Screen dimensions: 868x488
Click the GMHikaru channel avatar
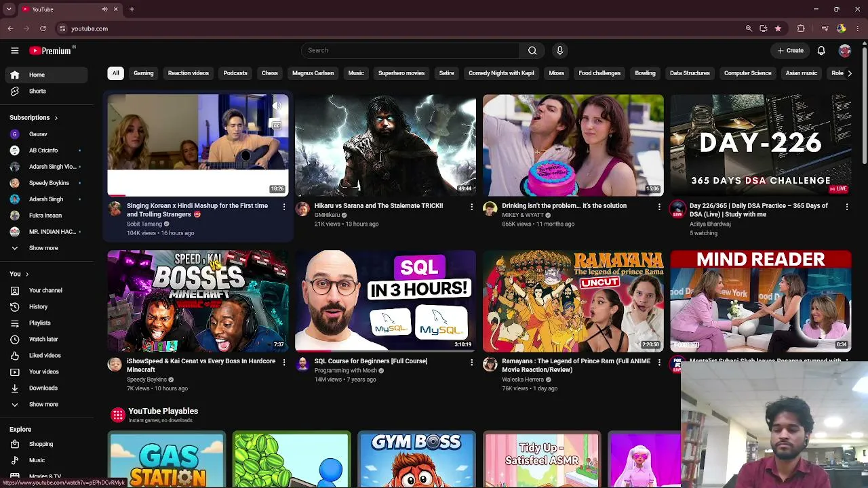pos(302,209)
